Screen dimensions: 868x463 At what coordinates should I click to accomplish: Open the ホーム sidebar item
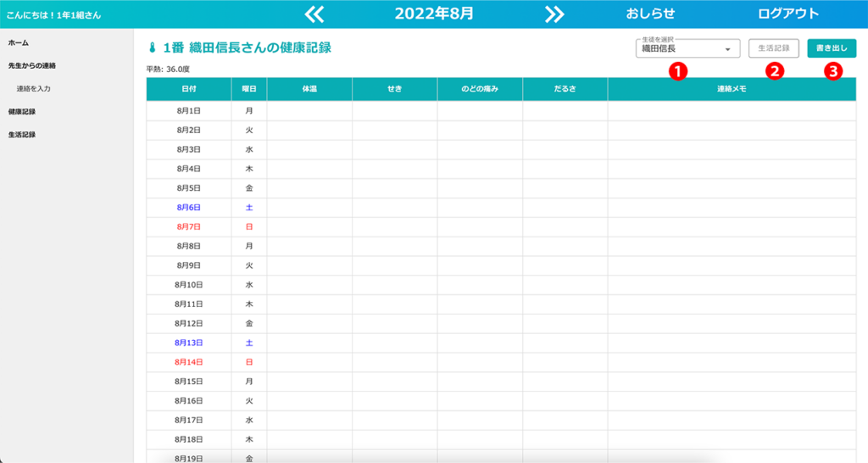click(19, 42)
